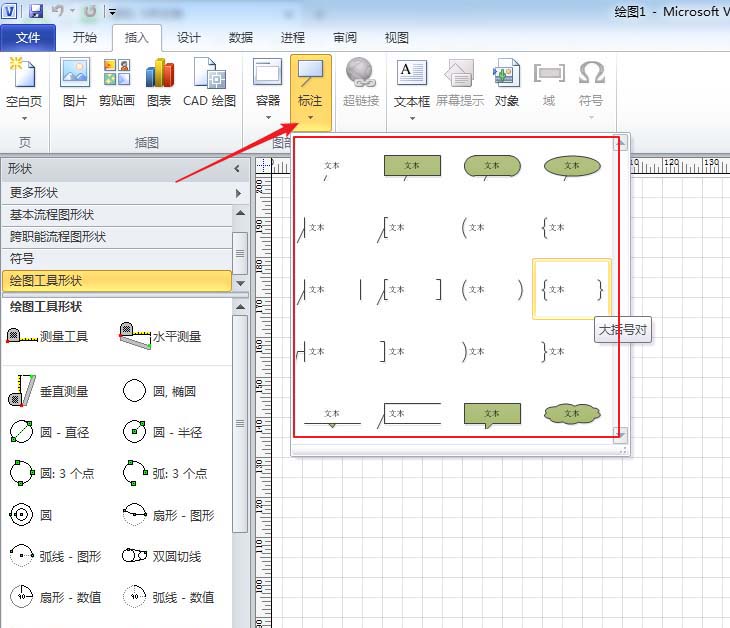730x628 pixels.
Task: Open quick access toolbar customize dropdown
Action: pyautogui.click(x=112, y=11)
